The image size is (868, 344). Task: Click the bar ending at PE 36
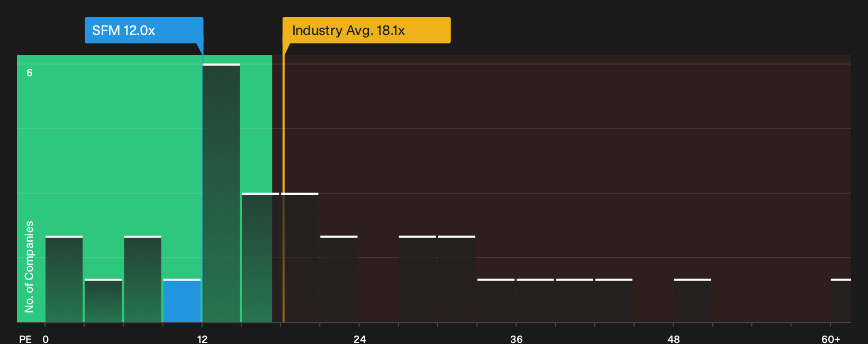pyautogui.click(x=496, y=300)
